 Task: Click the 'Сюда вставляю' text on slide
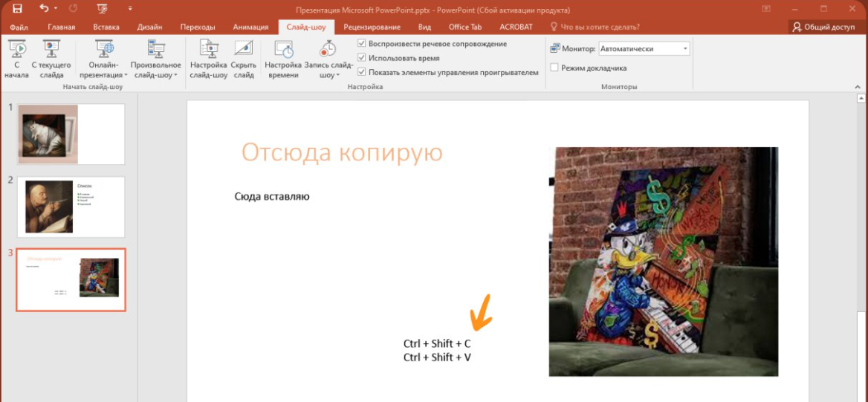click(x=272, y=196)
